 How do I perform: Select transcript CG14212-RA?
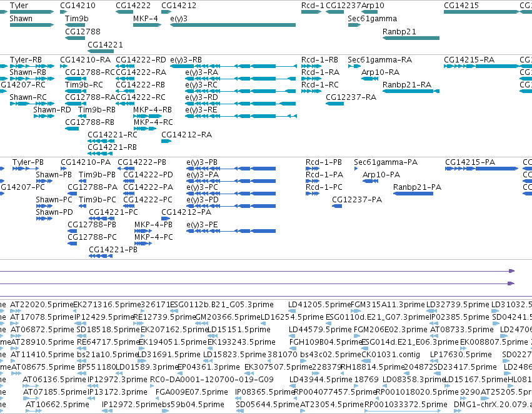[166, 141]
